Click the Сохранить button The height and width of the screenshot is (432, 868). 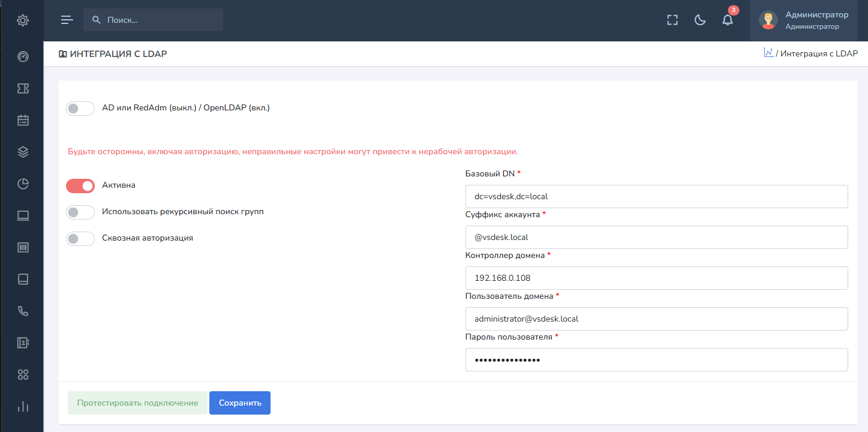[240, 403]
